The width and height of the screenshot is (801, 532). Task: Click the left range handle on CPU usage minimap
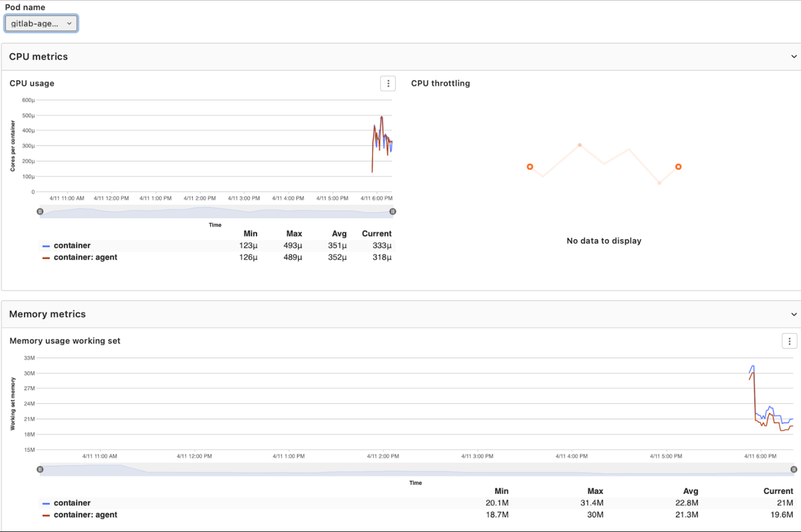coord(40,211)
